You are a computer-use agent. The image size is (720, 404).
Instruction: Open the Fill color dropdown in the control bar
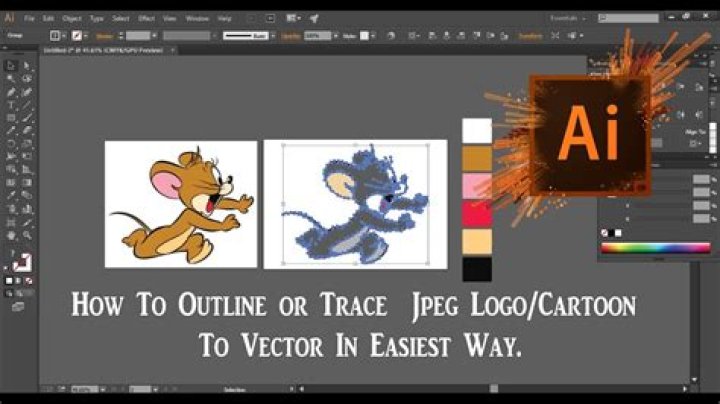point(63,35)
